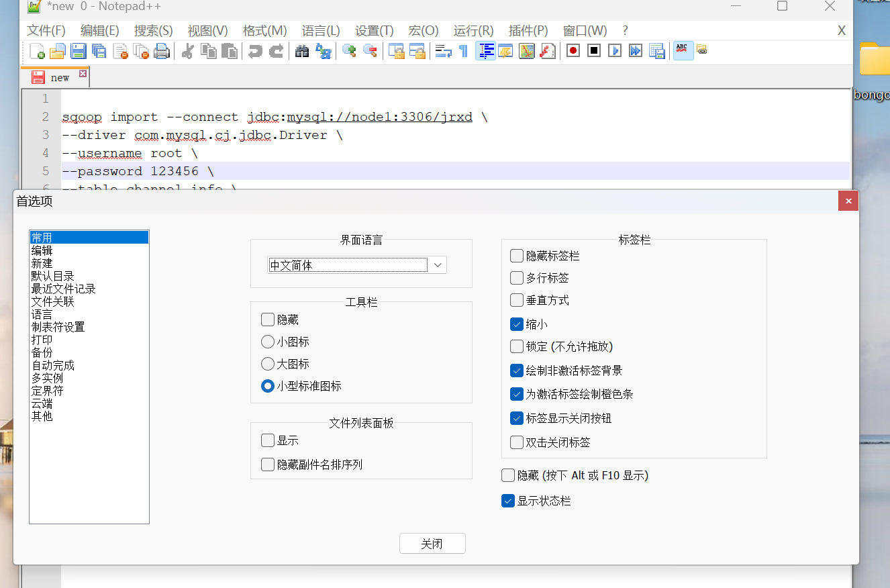The height and width of the screenshot is (588, 890).
Task: Open the 视图(V) menu
Action: click(207, 31)
